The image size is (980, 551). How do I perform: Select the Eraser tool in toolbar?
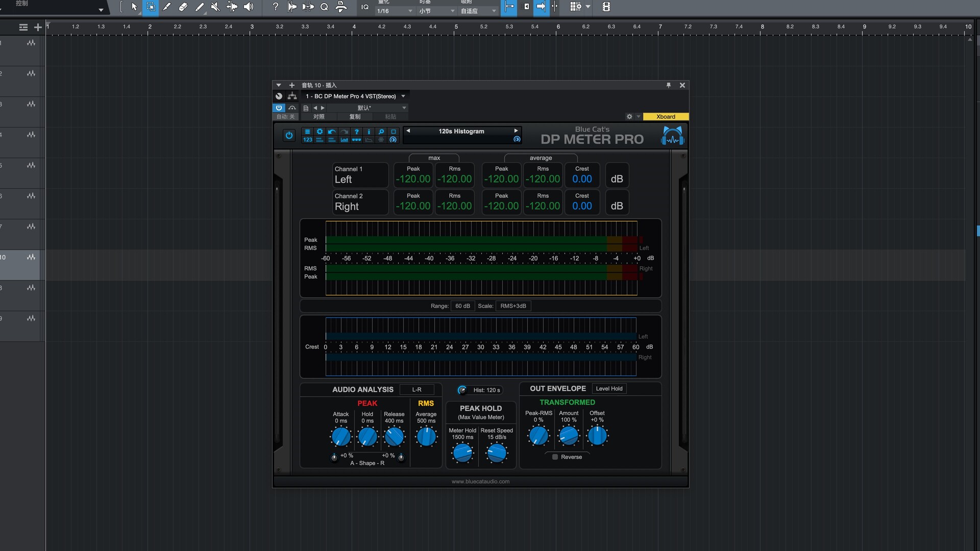point(183,7)
